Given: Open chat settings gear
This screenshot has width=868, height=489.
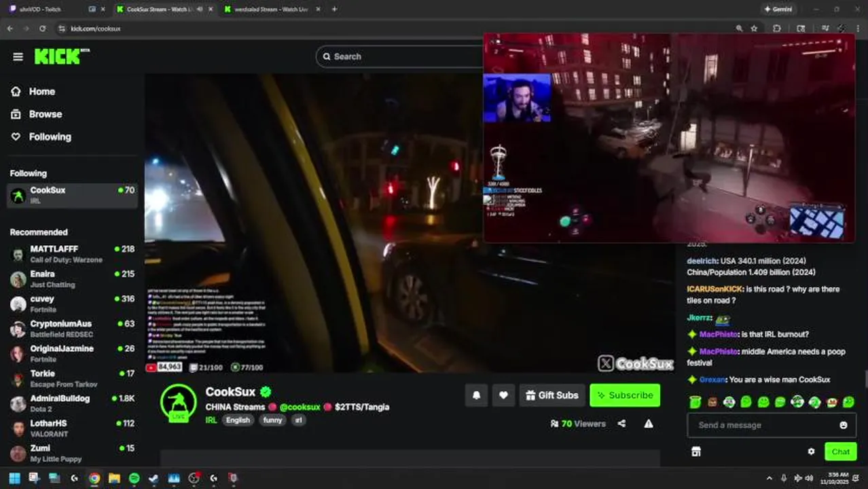Looking at the screenshot, I should [811, 452].
